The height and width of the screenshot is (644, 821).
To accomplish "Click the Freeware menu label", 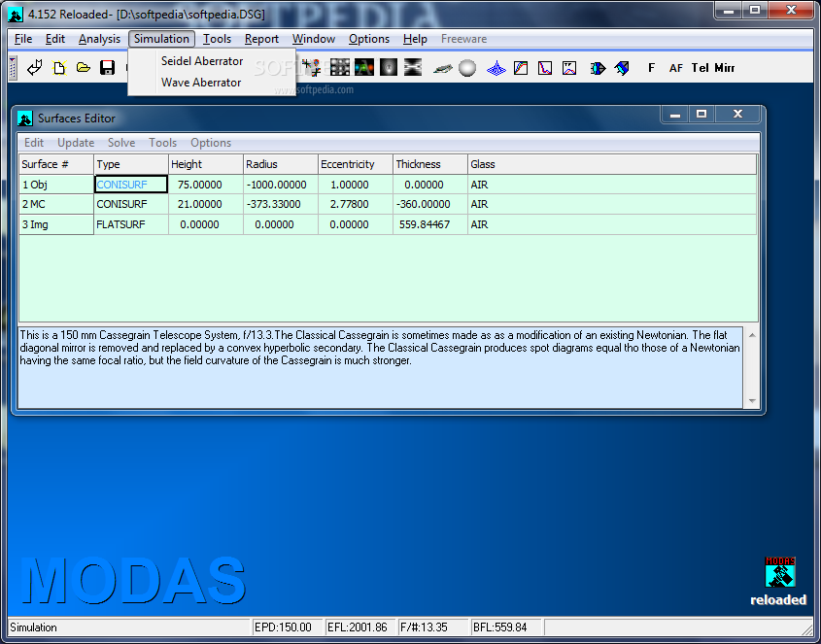I will click(x=463, y=39).
